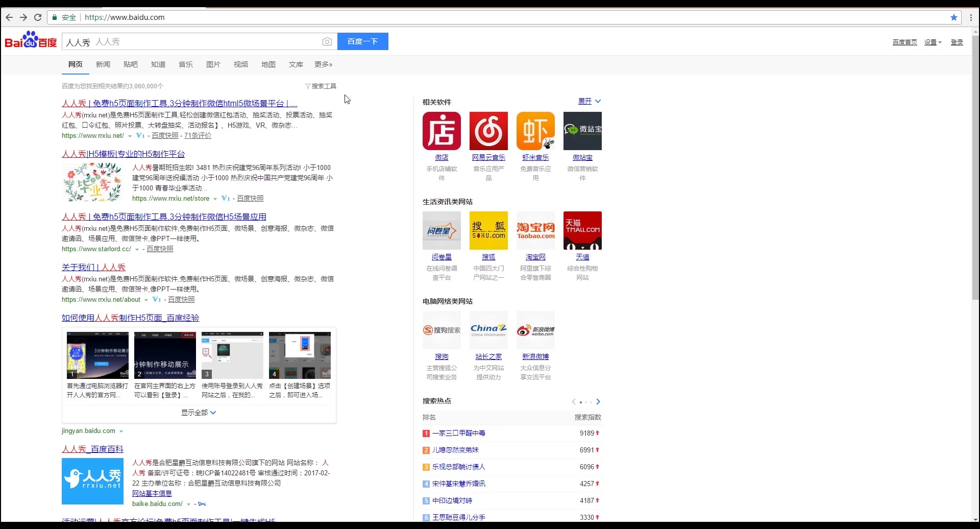Open the 人人秀_百度百科 result

92,449
